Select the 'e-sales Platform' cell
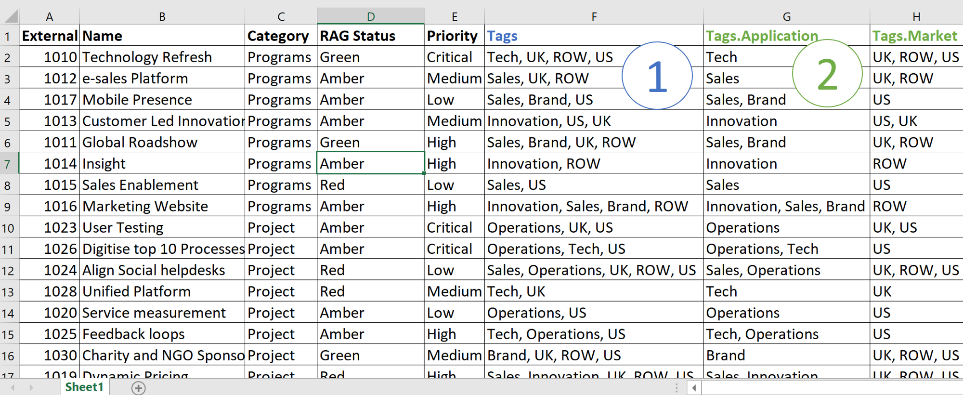Screen dimensions: 963x395 162,79
